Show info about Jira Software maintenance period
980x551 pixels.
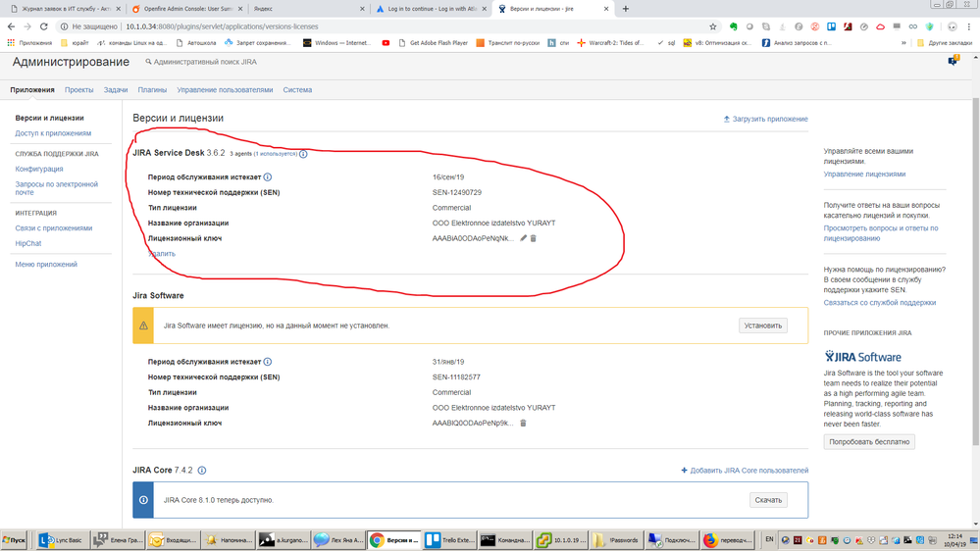[x=268, y=362]
